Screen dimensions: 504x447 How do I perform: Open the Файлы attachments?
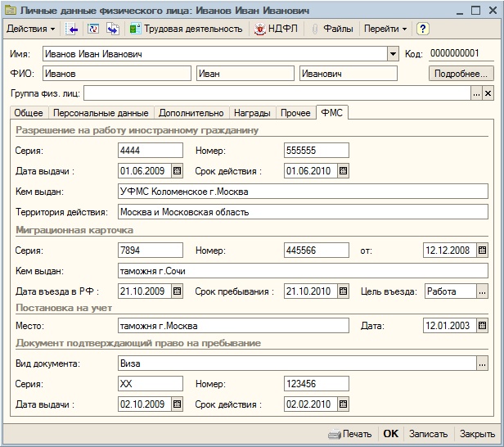[332, 29]
